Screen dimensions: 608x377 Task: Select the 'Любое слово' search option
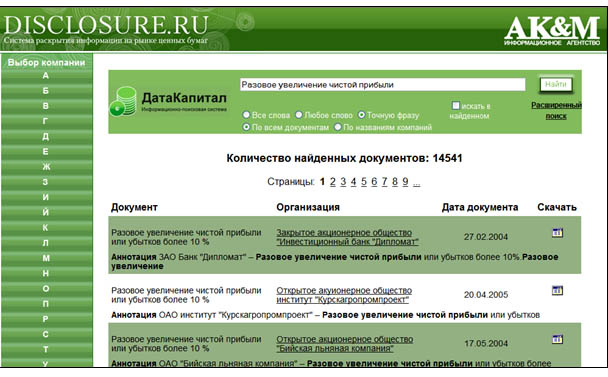[x=299, y=115]
